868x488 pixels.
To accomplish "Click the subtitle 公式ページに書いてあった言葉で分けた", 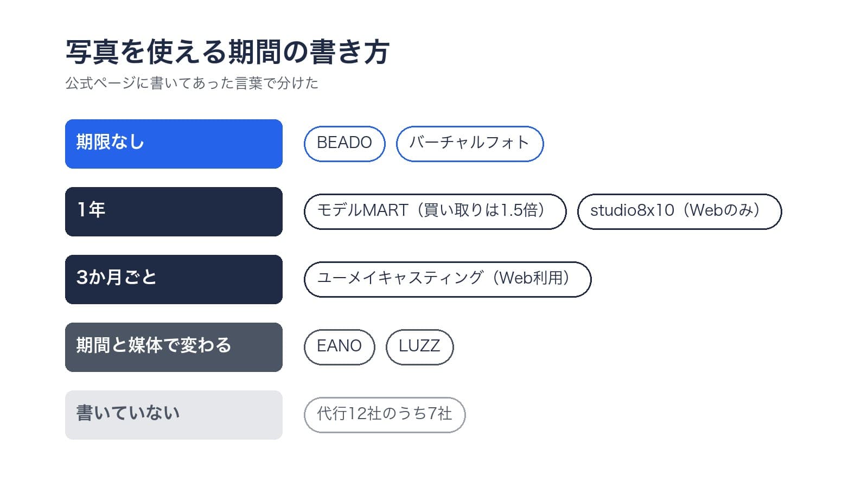I will 192,83.
